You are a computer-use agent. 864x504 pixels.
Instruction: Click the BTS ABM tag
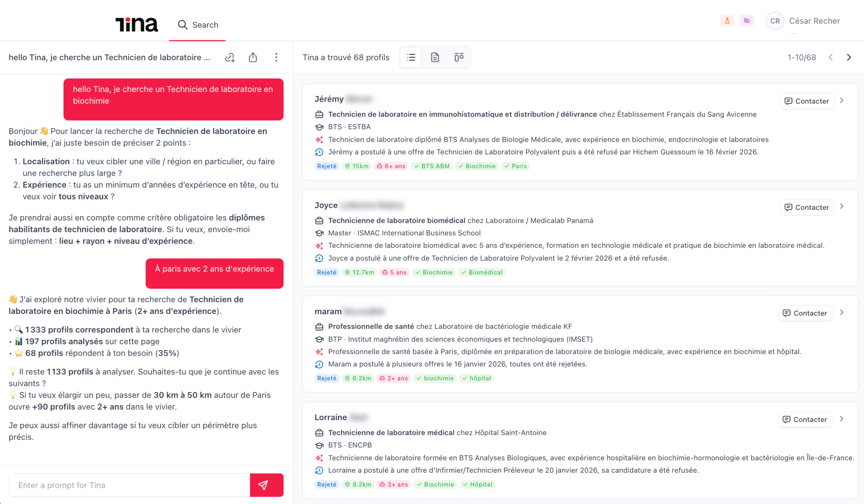click(432, 166)
